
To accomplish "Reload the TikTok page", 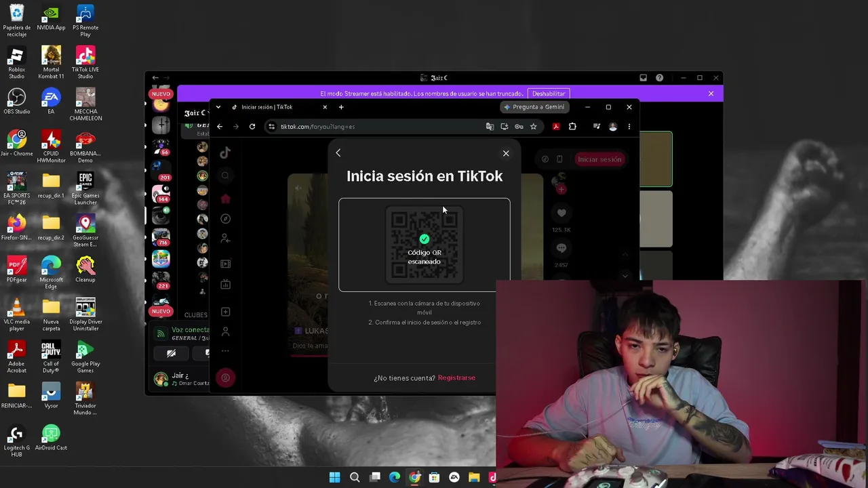I will [x=252, y=127].
